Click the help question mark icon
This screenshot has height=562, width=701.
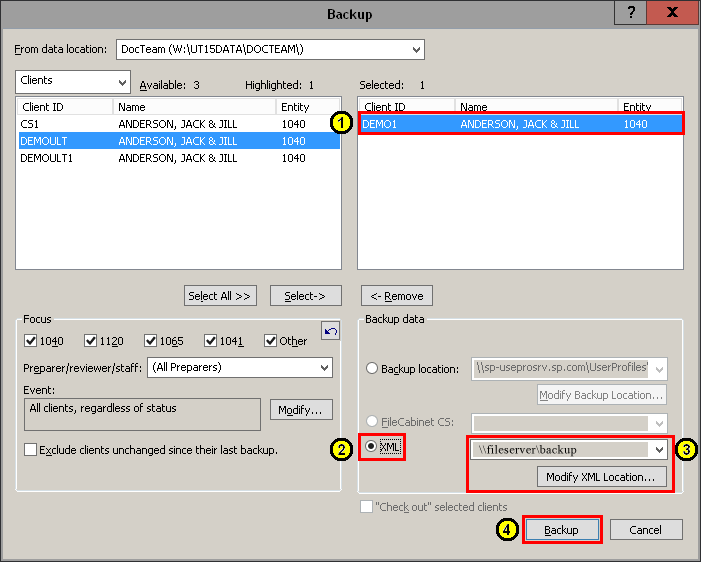pyautogui.click(x=631, y=14)
